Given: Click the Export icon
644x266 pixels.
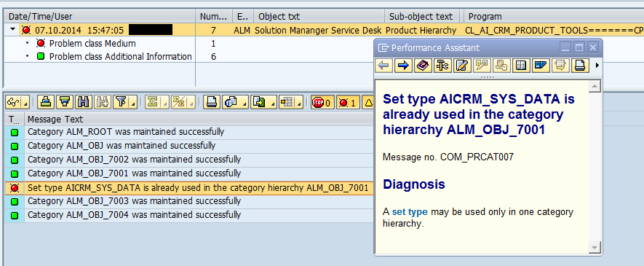Looking at the screenshot, I should [258, 101].
